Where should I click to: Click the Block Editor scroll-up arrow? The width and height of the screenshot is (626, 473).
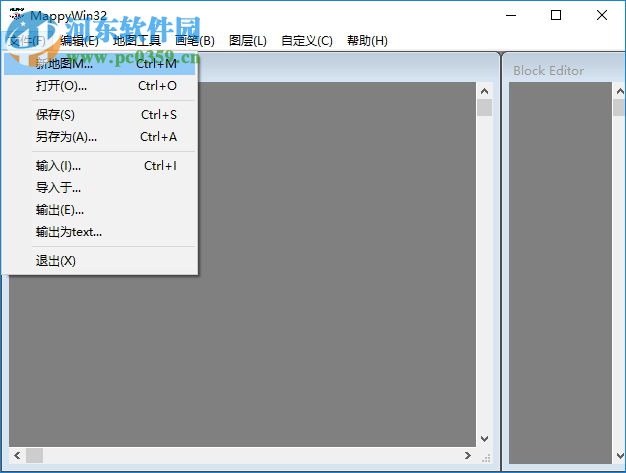619,91
